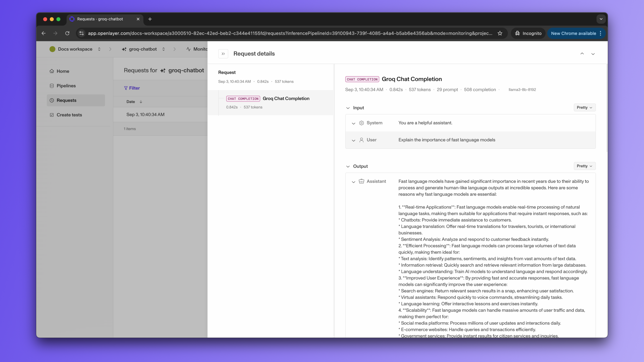Change Output format via Pretty dropdown
Viewport: 644px width, 362px height.
584,166
